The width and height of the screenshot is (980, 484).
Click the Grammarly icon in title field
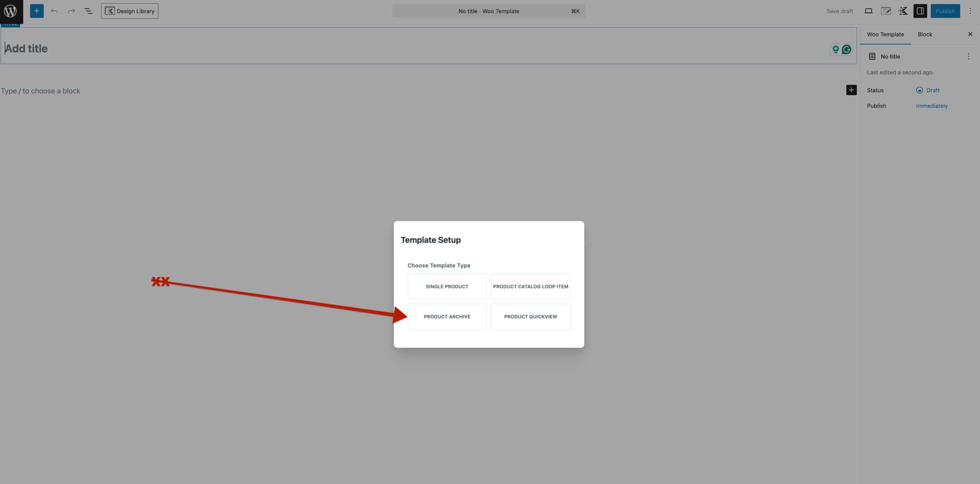click(846, 49)
